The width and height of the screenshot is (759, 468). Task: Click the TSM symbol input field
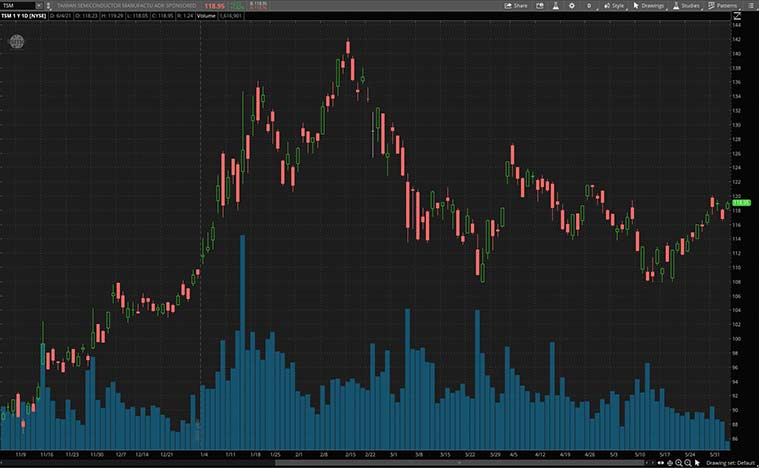pyautogui.click(x=17, y=6)
